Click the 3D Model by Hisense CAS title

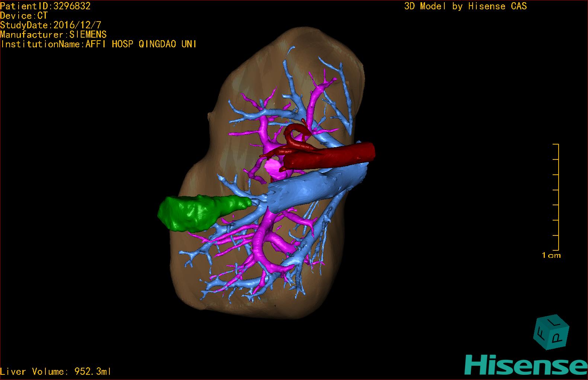tap(465, 6)
